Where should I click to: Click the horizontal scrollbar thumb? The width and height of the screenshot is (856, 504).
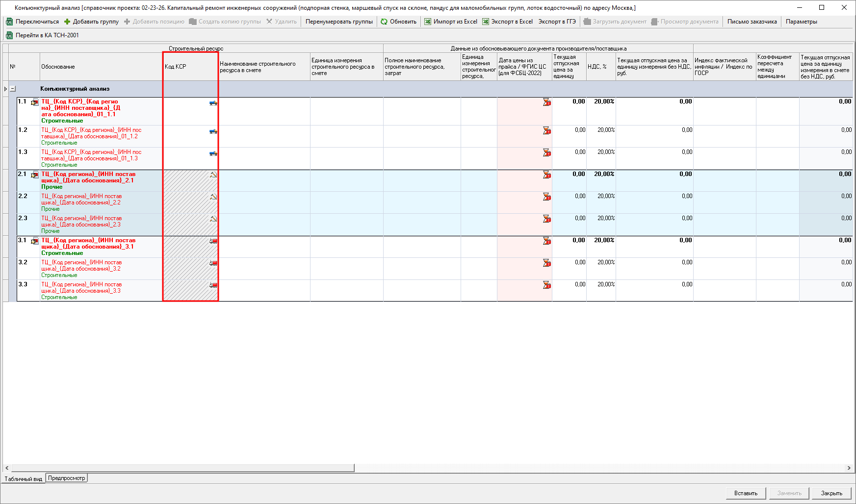pos(182,468)
